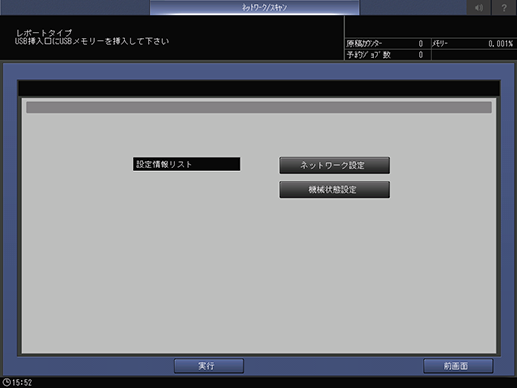The image size is (517, 388).
Task: Select the ネットワーク/スキャン tab
Action: (x=255, y=7)
